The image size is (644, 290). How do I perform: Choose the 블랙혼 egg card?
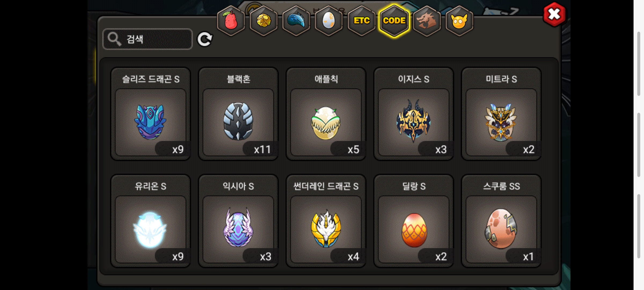238,114
